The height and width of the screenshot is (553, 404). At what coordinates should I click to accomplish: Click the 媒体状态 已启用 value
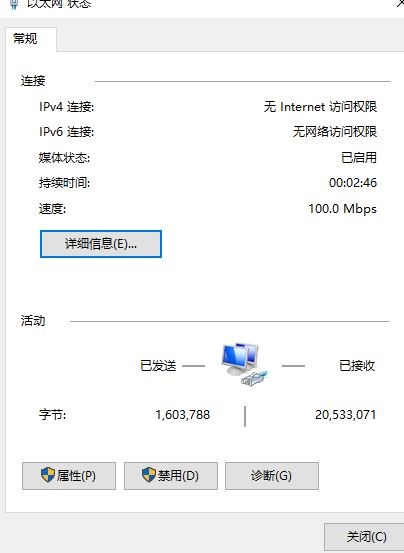coord(359,157)
